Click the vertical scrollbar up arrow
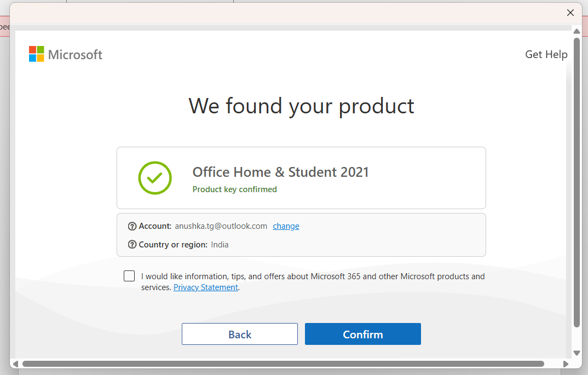This screenshot has width=588, height=375. tap(577, 31)
